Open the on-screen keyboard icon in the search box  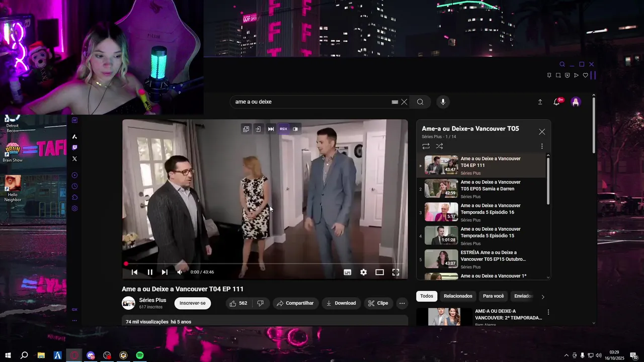(x=395, y=102)
